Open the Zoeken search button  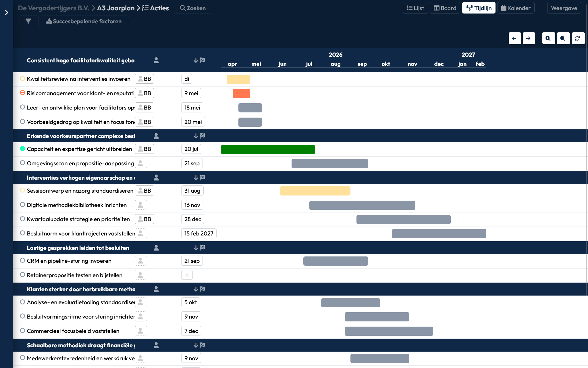point(193,8)
